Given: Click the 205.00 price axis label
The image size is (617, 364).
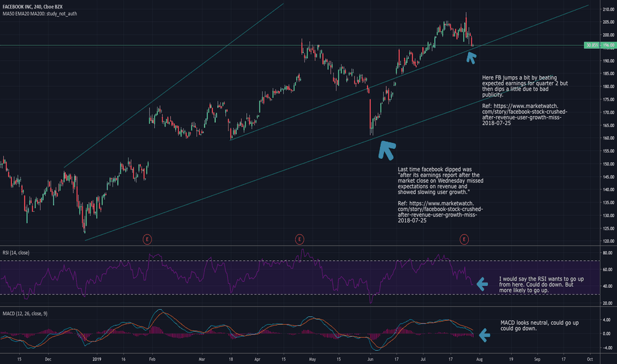Looking at the screenshot, I should click(608, 22).
